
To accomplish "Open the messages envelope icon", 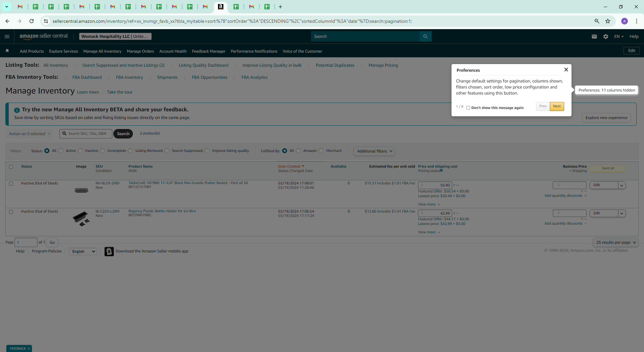I will point(594,37).
